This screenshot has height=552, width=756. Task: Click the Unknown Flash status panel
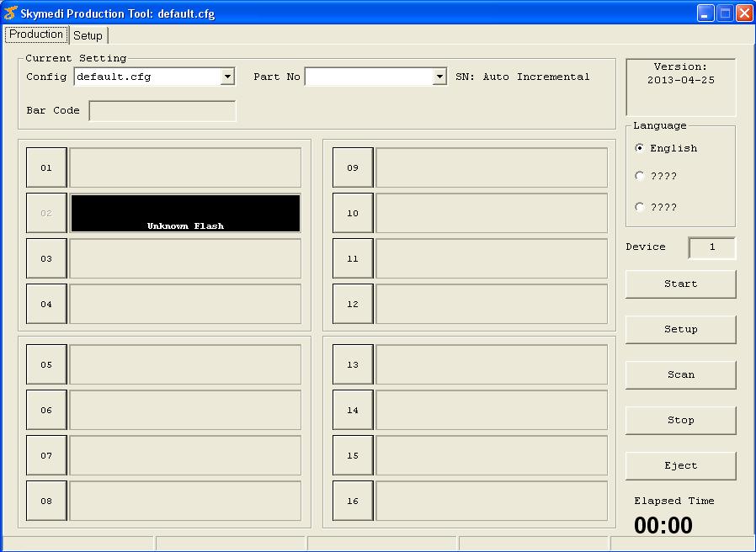coord(185,213)
